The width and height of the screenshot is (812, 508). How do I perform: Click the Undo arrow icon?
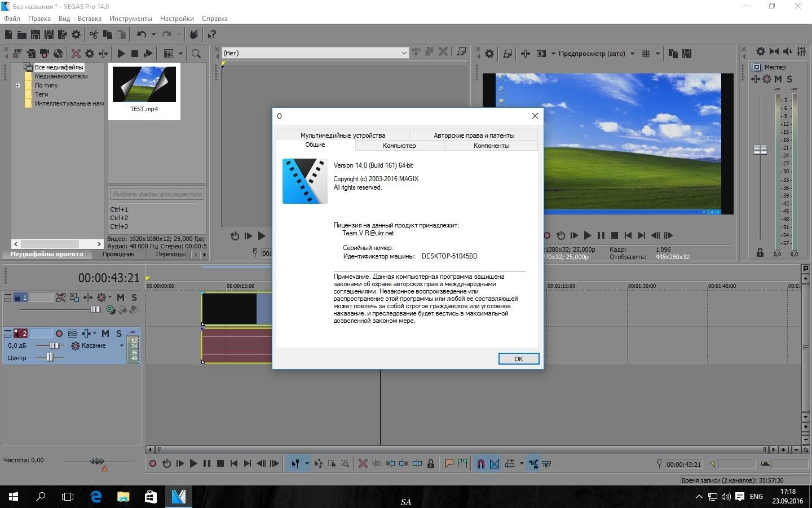click(x=142, y=34)
